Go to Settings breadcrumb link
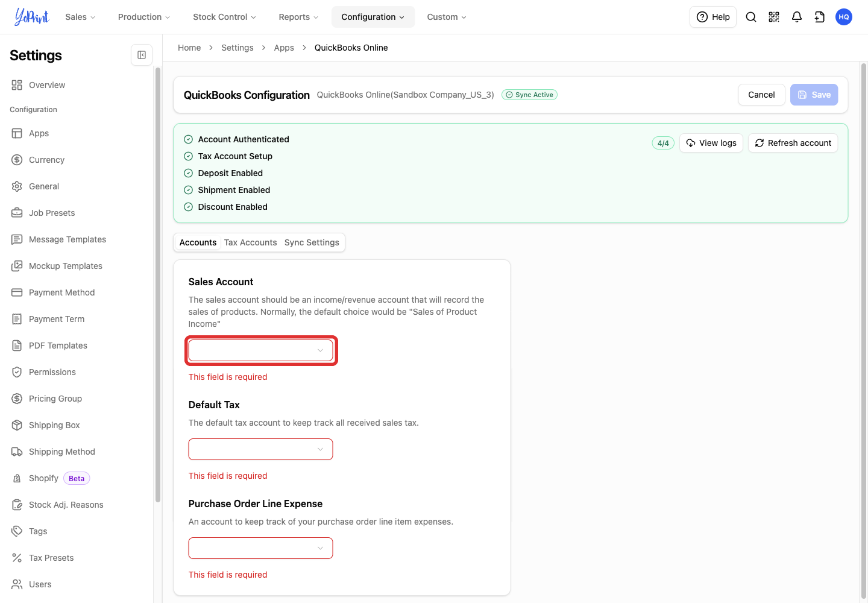This screenshot has height=603, width=868. (x=237, y=48)
